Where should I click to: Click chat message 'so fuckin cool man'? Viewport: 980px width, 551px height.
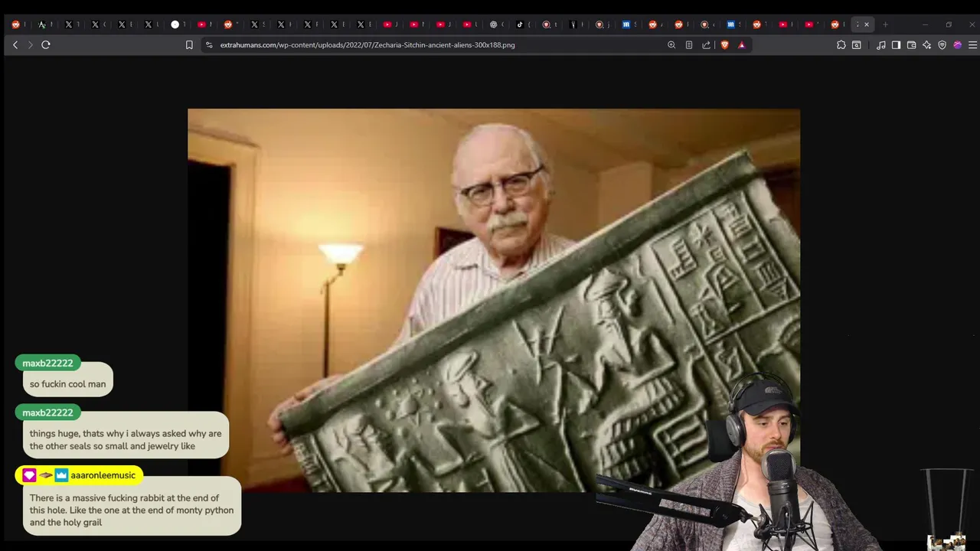(67, 384)
